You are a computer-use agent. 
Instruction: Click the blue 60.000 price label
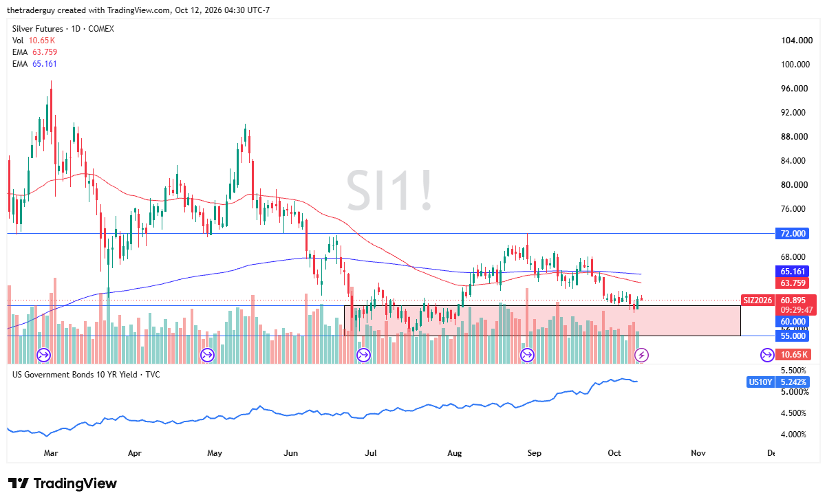tap(793, 321)
